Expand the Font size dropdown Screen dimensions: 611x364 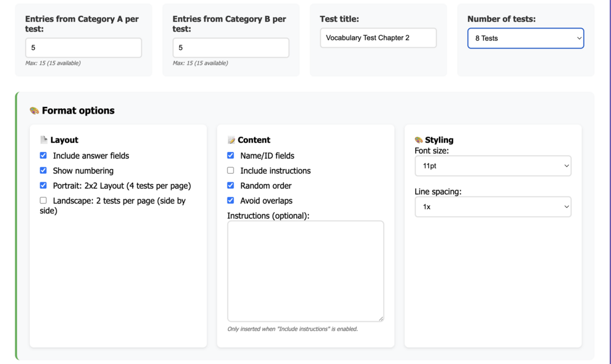(x=492, y=166)
